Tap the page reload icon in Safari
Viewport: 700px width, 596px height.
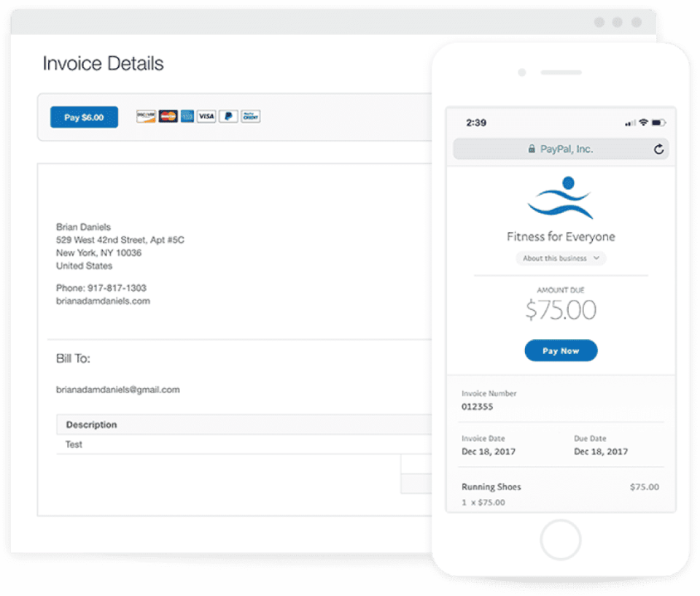pos(658,149)
